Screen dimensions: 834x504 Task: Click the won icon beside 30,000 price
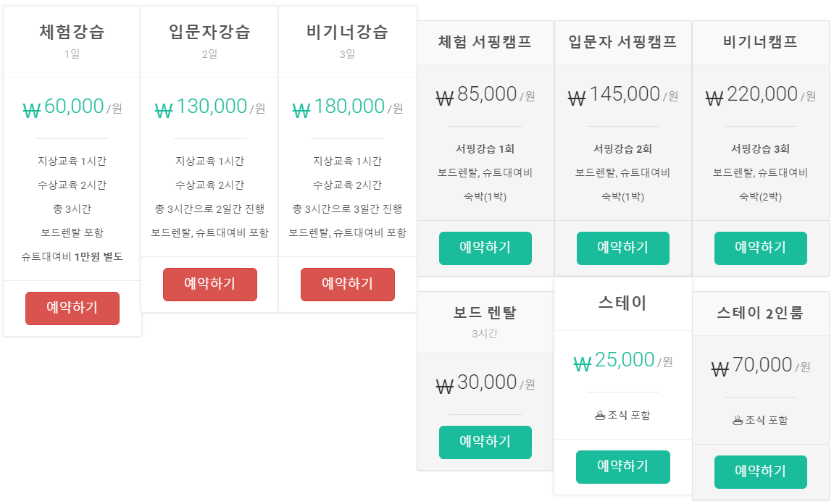tap(445, 386)
